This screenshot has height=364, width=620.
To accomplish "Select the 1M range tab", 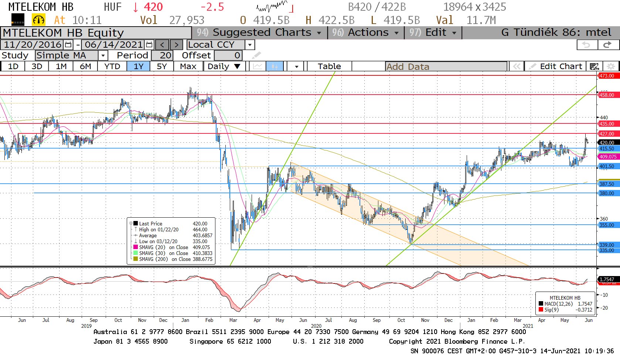I will [61, 66].
